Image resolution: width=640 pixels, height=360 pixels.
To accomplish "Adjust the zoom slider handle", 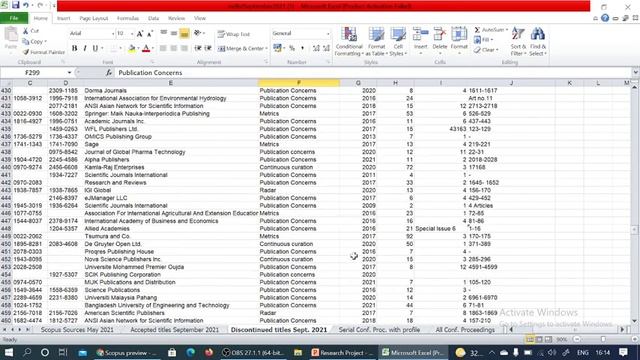I will click(603, 340).
